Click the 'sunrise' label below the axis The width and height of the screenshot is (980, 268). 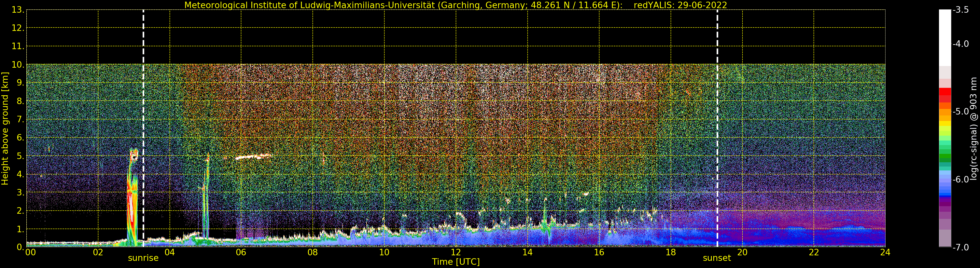click(143, 258)
